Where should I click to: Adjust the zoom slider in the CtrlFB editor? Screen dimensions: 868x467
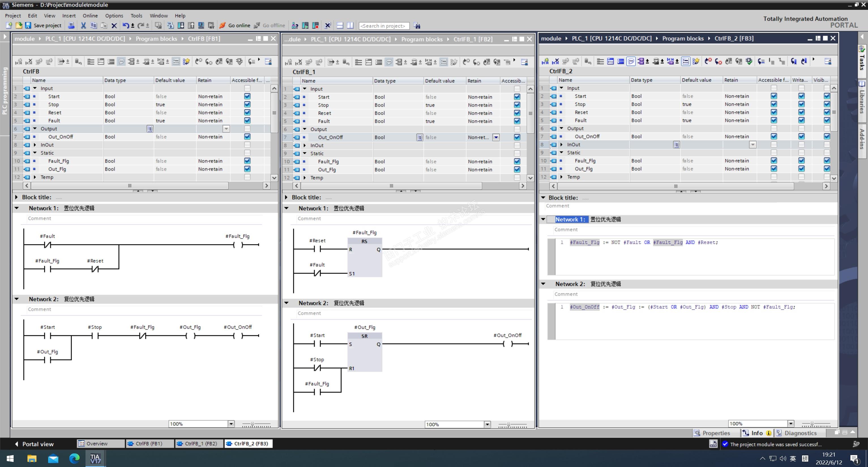252,424
